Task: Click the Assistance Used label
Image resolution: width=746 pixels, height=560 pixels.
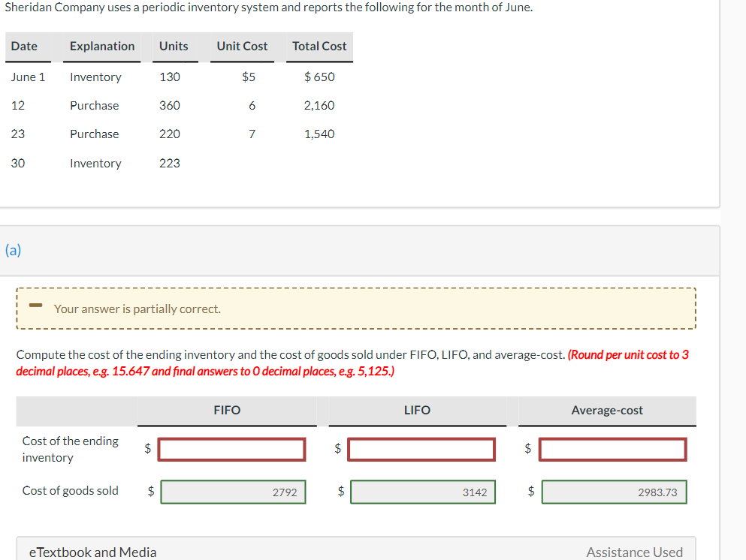Action: (634, 552)
